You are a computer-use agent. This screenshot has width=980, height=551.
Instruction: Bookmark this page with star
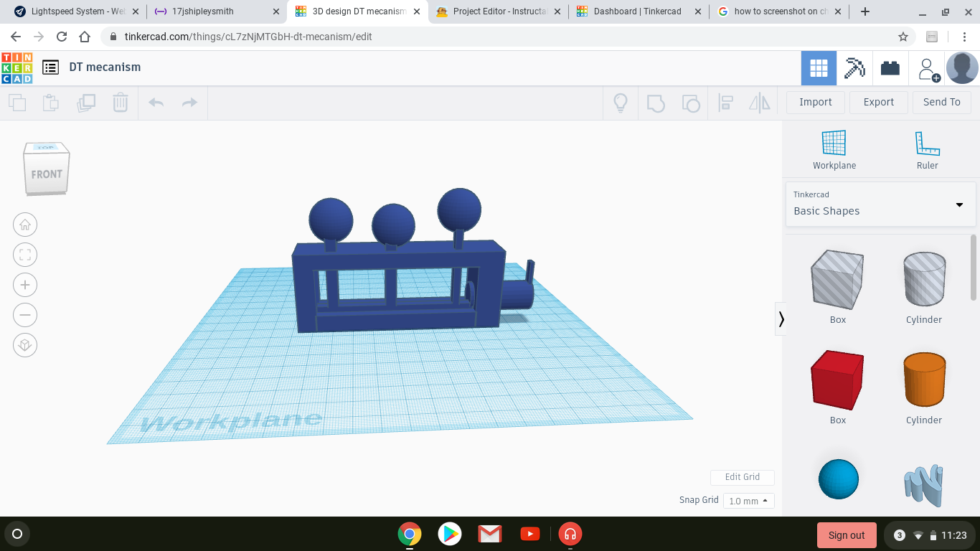pos(903,37)
